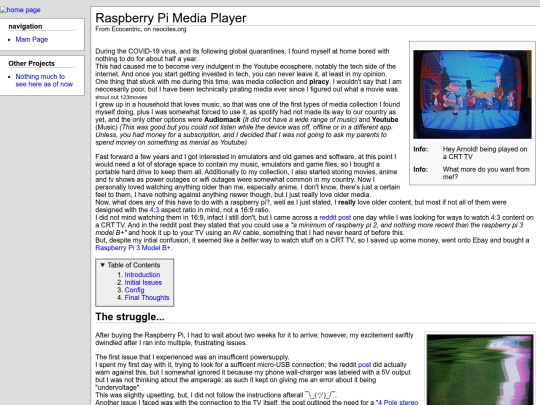Screen dimensions: 540x405
Task: Click 'The struggle...' section heading
Action: 130,317
